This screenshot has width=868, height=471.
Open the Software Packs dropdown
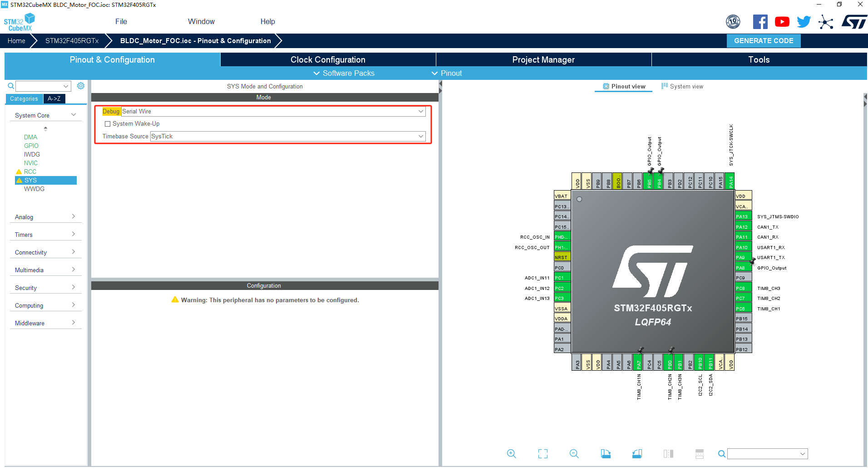[344, 73]
